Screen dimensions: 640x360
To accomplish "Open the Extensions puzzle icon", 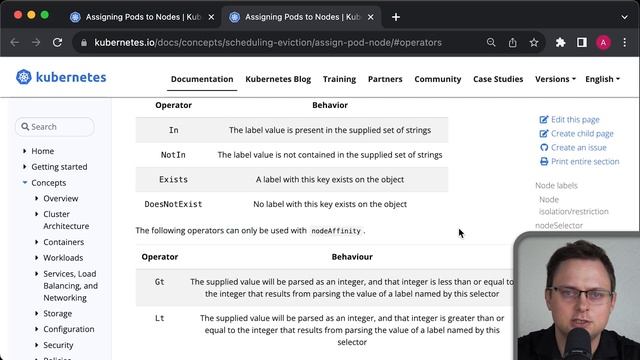I will pos(560,42).
